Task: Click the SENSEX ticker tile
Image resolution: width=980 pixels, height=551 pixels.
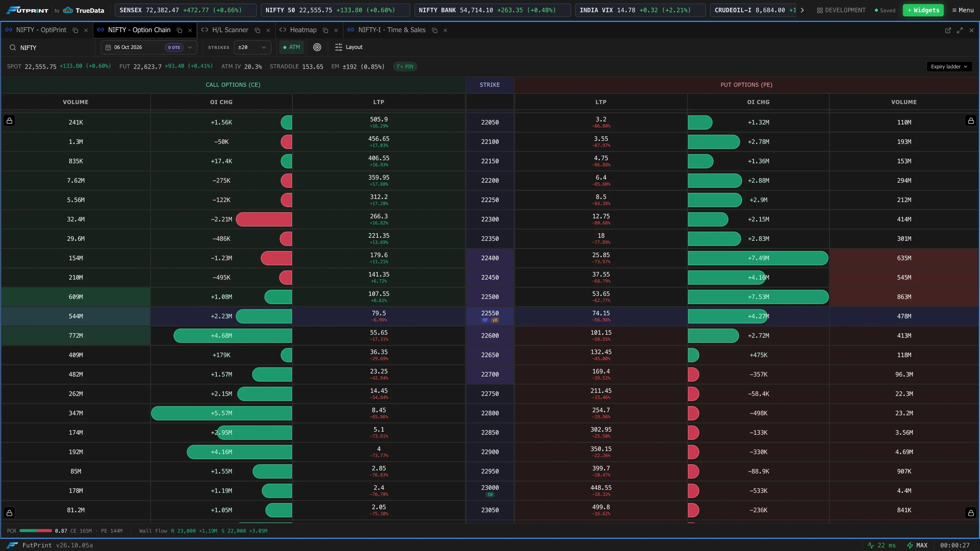Action: pos(186,10)
